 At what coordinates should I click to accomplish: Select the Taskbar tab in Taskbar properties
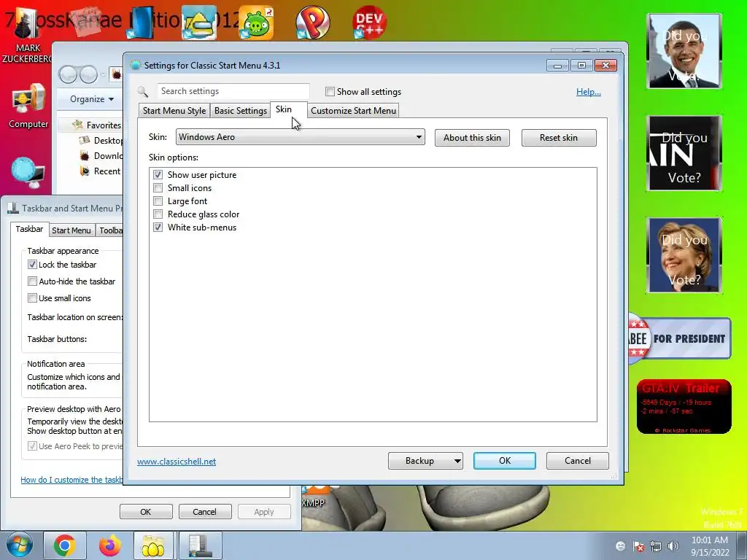[29, 229]
